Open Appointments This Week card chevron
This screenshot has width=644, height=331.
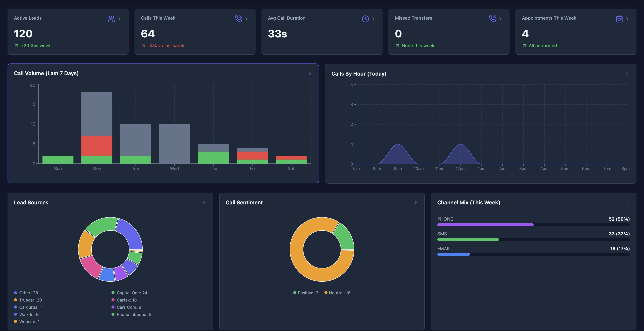coord(628,19)
